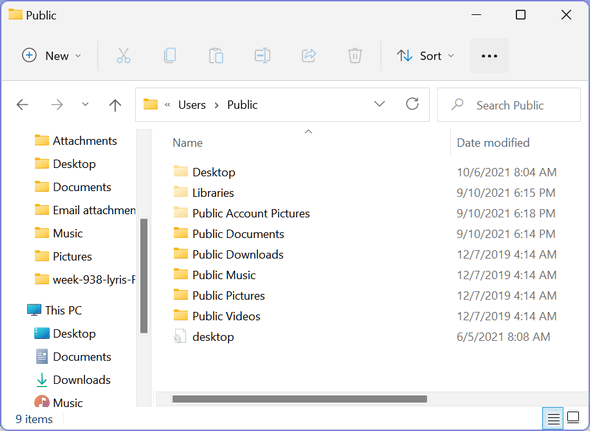Click the Rename icon in toolbar
The image size is (590, 431).
[262, 56]
